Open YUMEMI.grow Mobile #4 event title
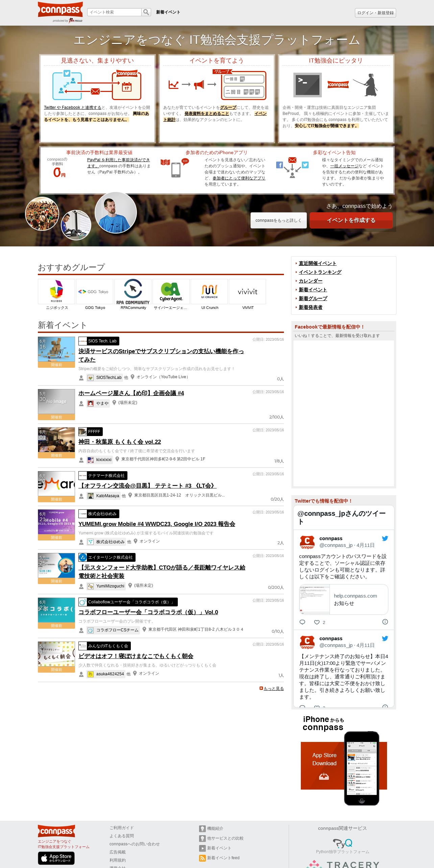This screenshot has width=434, height=868. pyautogui.click(x=157, y=524)
